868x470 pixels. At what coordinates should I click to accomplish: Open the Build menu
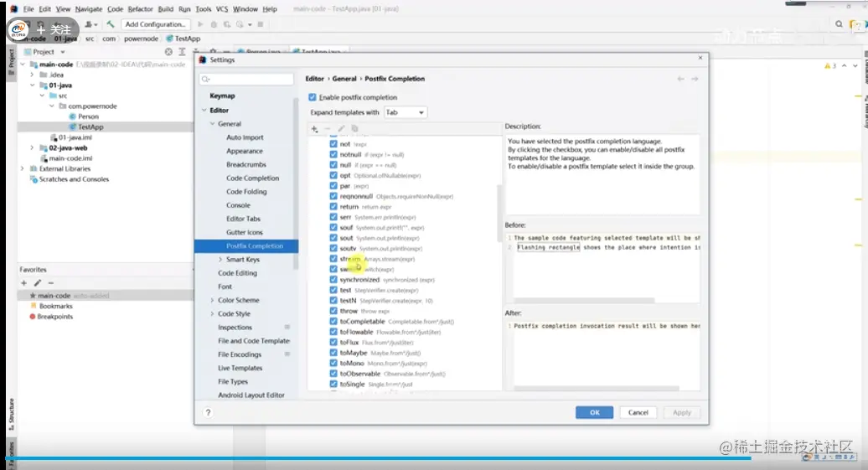(x=166, y=9)
